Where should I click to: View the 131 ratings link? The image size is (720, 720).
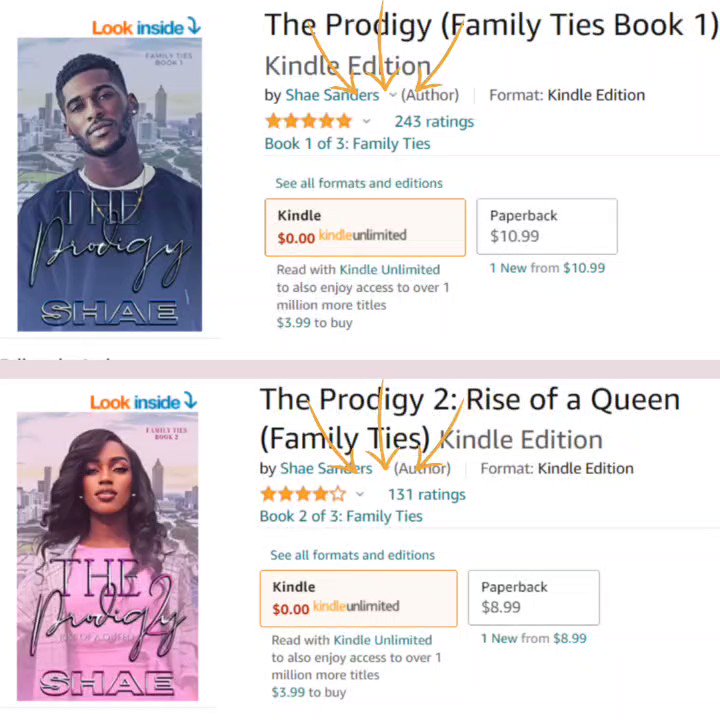pyautogui.click(x=427, y=495)
